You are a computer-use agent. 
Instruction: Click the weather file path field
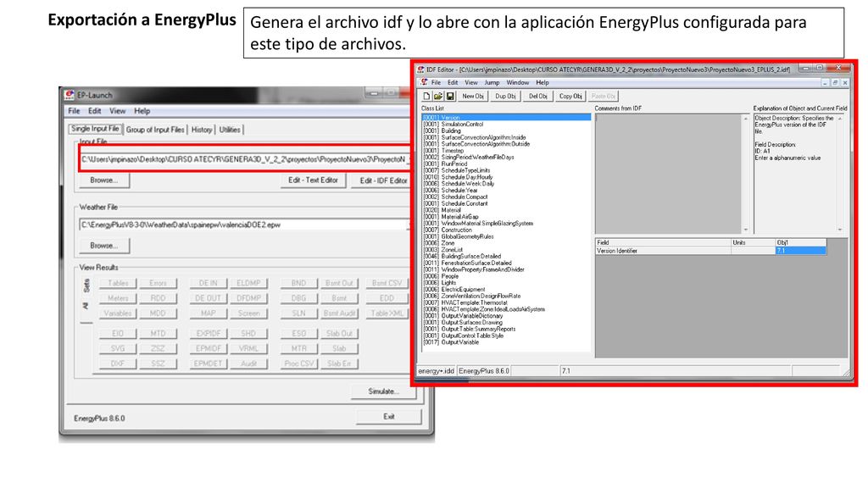(x=245, y=225)
